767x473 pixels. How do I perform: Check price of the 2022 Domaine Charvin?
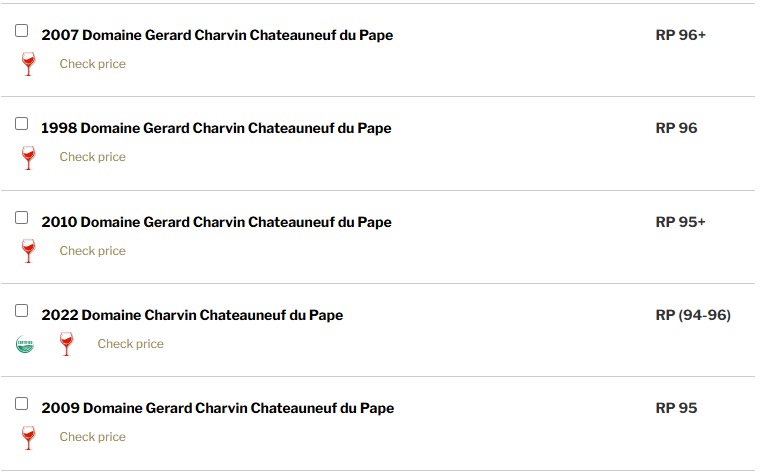click(131, 344)
